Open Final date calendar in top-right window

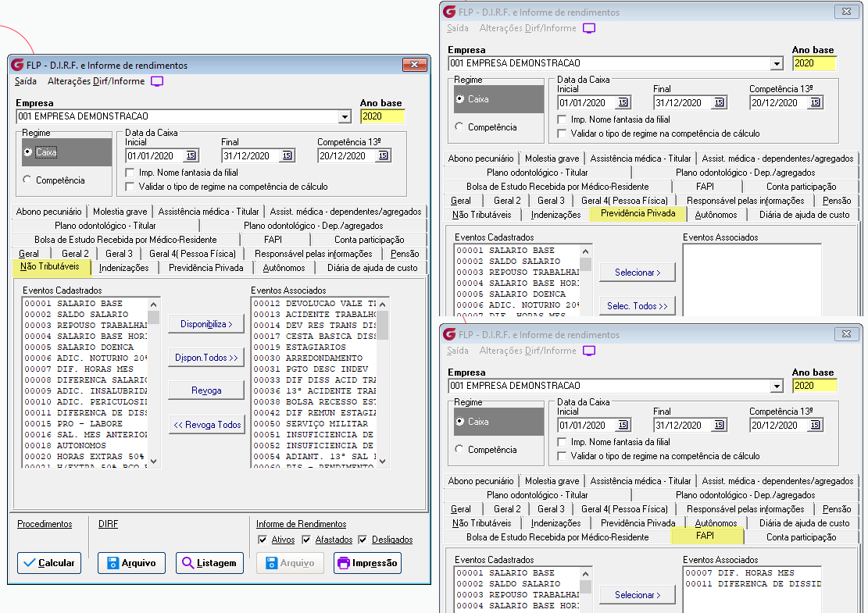[719, 103]
